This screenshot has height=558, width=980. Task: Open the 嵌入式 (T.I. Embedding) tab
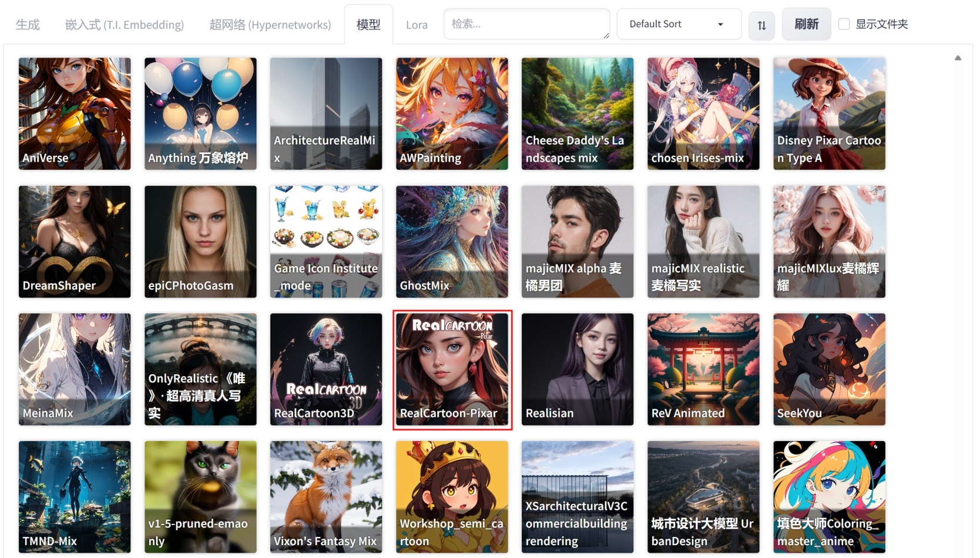(125, 25)
